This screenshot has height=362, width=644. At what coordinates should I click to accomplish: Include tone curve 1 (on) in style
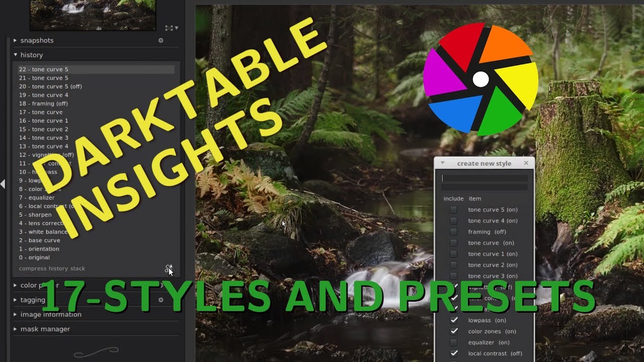point(454,254)
